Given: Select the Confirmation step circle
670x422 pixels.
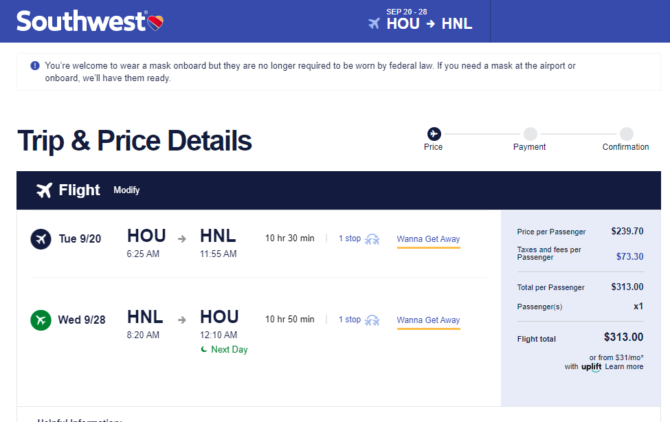Looking at the screenshot, I should [626, 134].
